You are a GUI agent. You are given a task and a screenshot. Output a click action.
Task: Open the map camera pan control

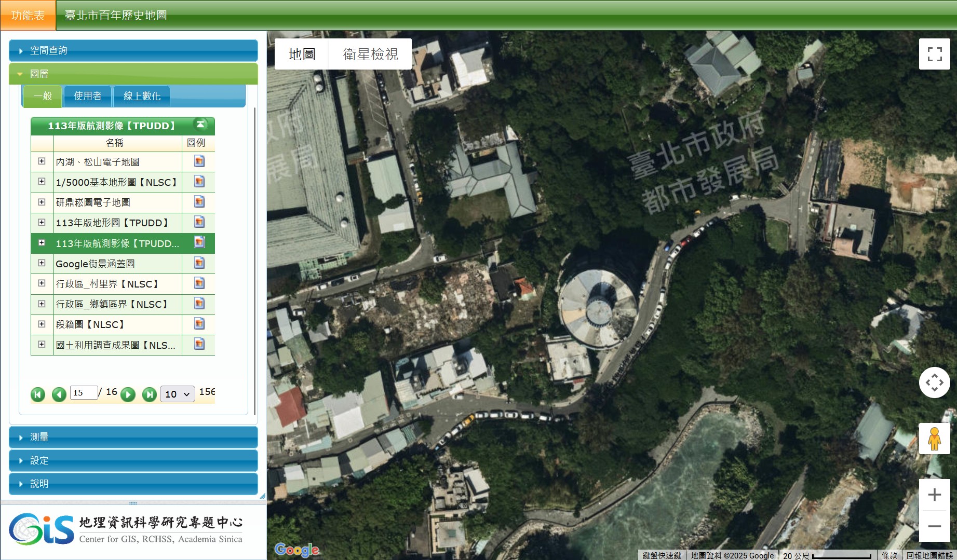[934, 383]
